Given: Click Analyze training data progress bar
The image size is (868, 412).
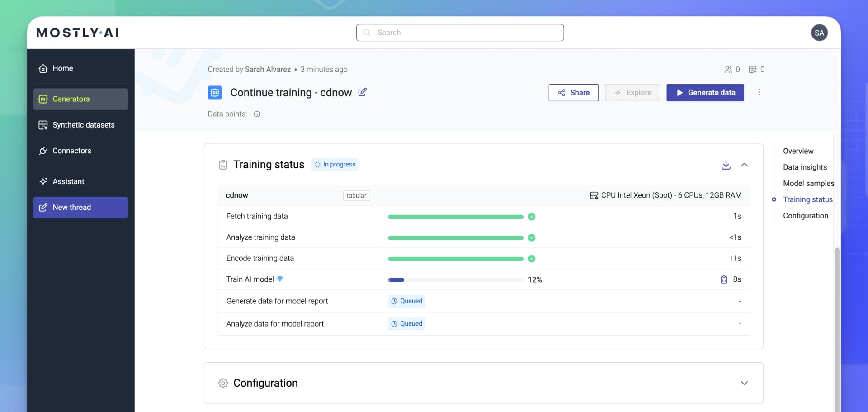Looking at the screenshot, I should (456, 238).
